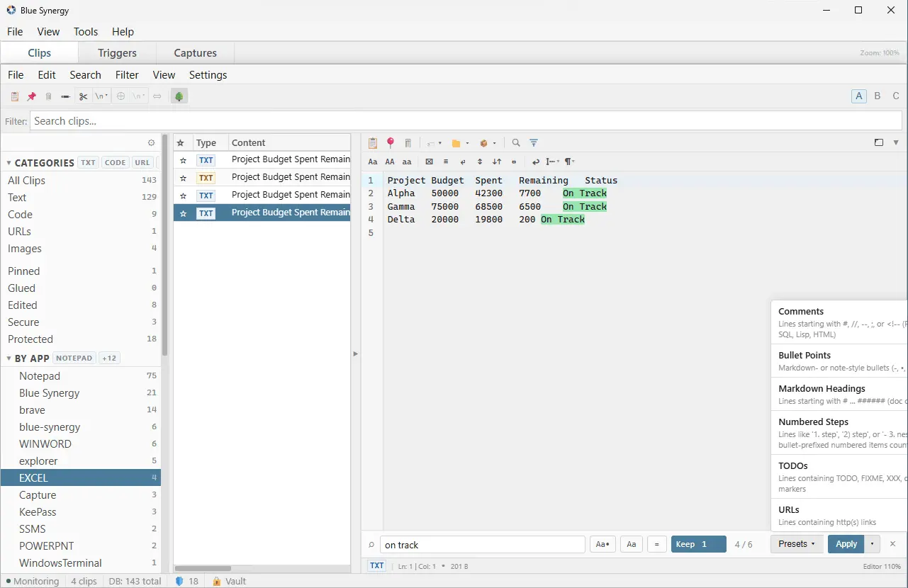Click the magnifier search icon in editor toolbar
The height and width of the screenshot is (588, 908).
tap(516, 143)
